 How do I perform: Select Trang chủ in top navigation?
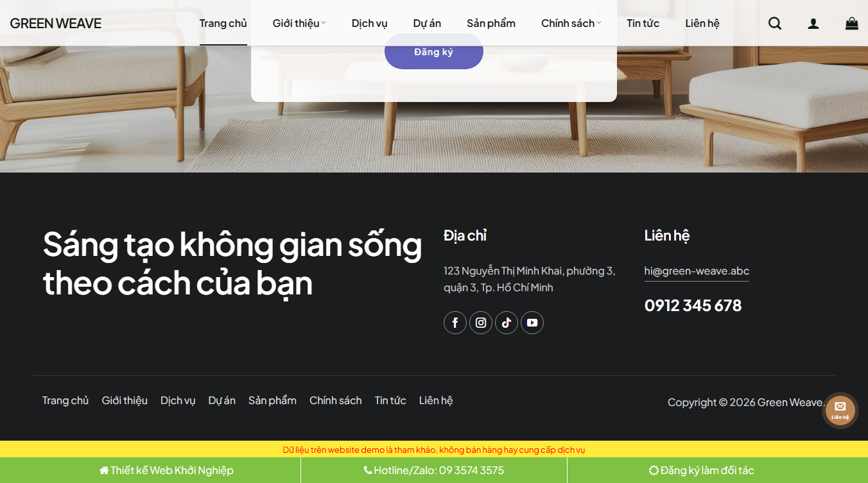click(x=223, y=23)
